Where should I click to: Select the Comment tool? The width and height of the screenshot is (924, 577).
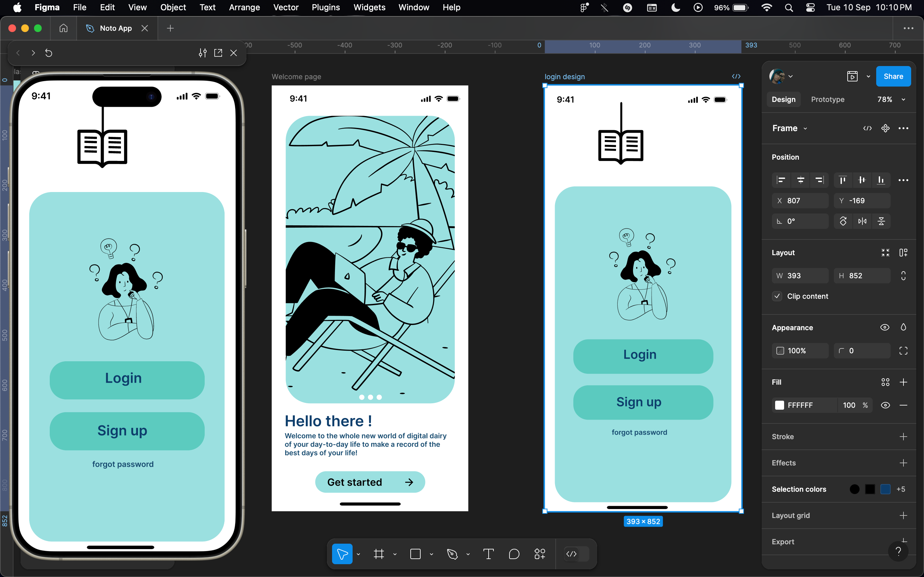(x=514, y=554)
